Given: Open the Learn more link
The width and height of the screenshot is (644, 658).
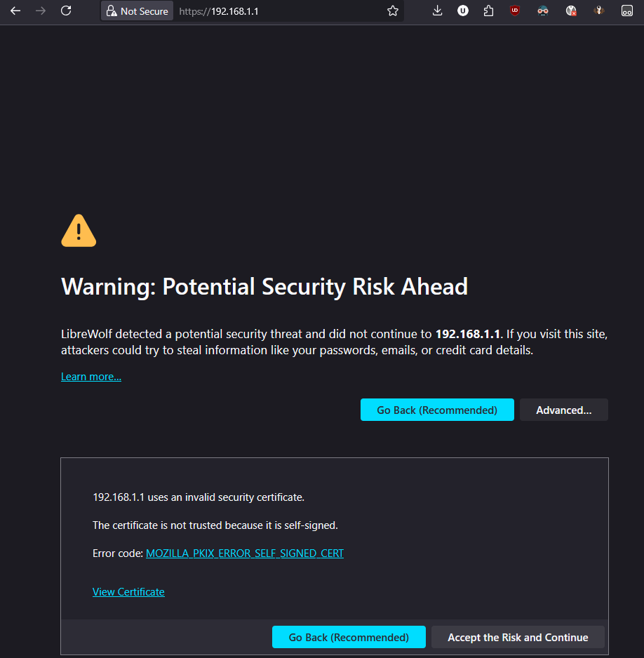Looking at the screenshot, I should (x=91, y=377).
